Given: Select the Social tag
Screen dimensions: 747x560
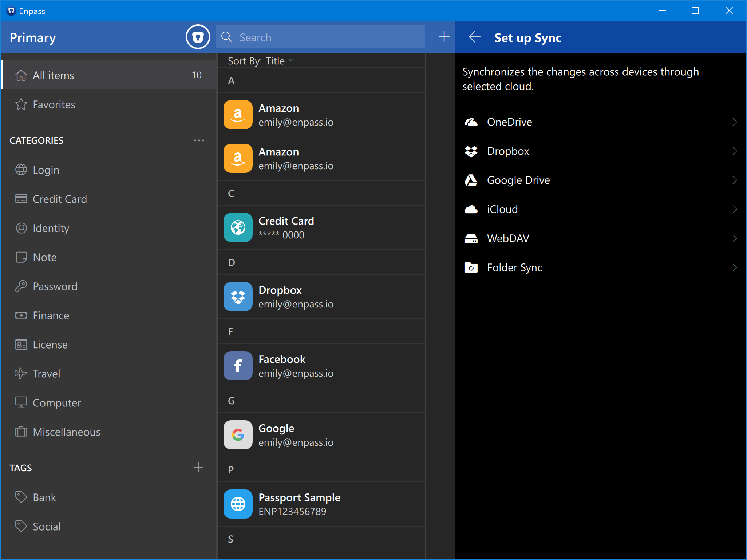Looking at the screenshot, I should pos(109,527).
